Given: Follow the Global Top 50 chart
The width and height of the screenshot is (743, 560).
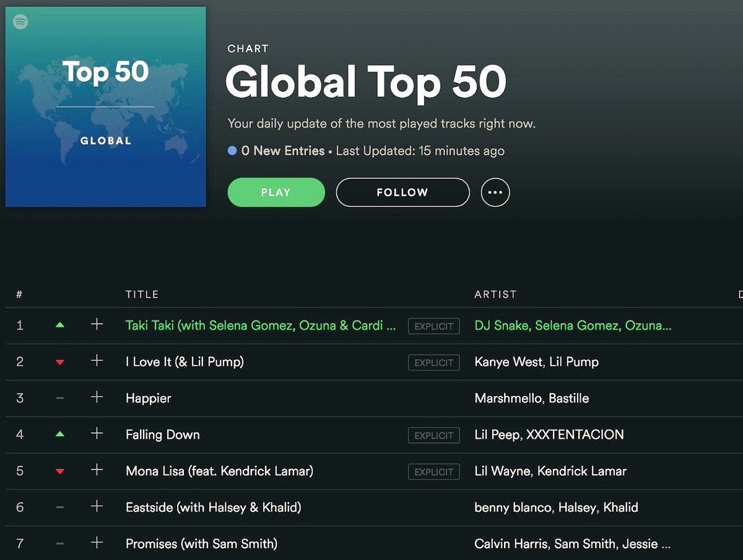Looking at the screenshot, I should point(402,192).
